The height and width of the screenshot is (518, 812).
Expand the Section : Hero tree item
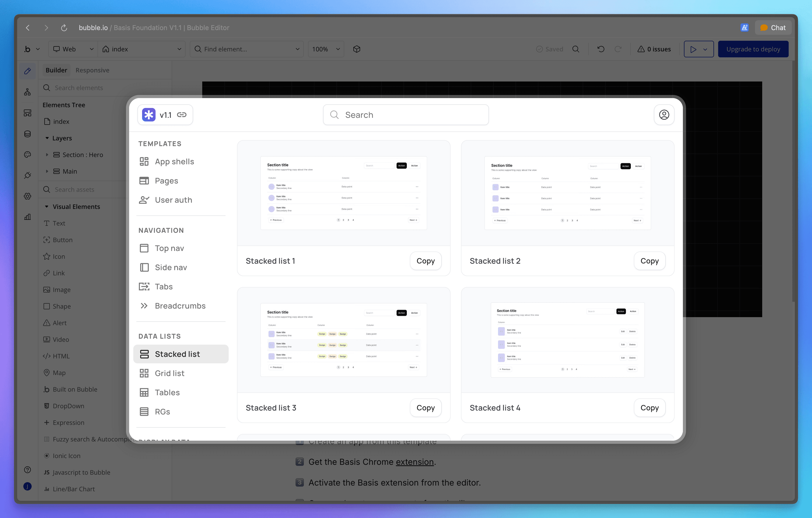[47, 155]
